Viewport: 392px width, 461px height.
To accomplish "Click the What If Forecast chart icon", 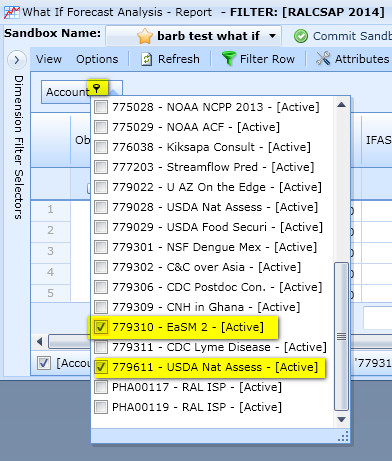I will 11,12.
